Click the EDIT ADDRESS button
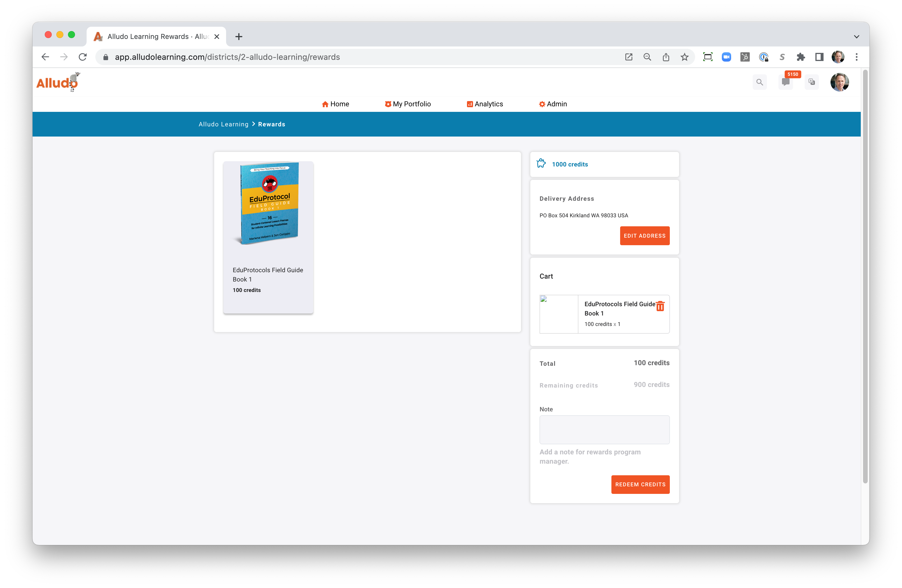Viewport: 902px width, 588px height. coord(645,236)
